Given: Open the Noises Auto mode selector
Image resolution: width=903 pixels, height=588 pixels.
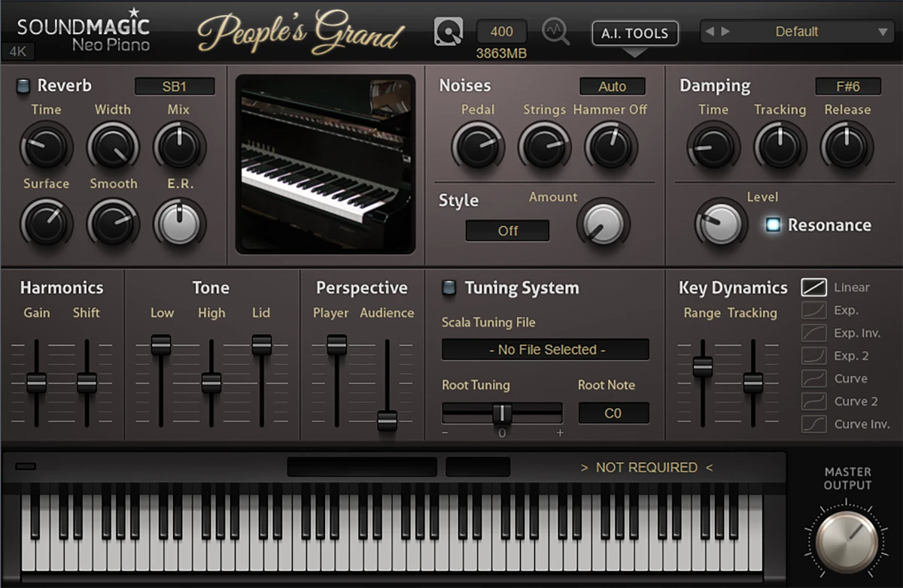Looking at the screenshot, I should pos(613,86).
